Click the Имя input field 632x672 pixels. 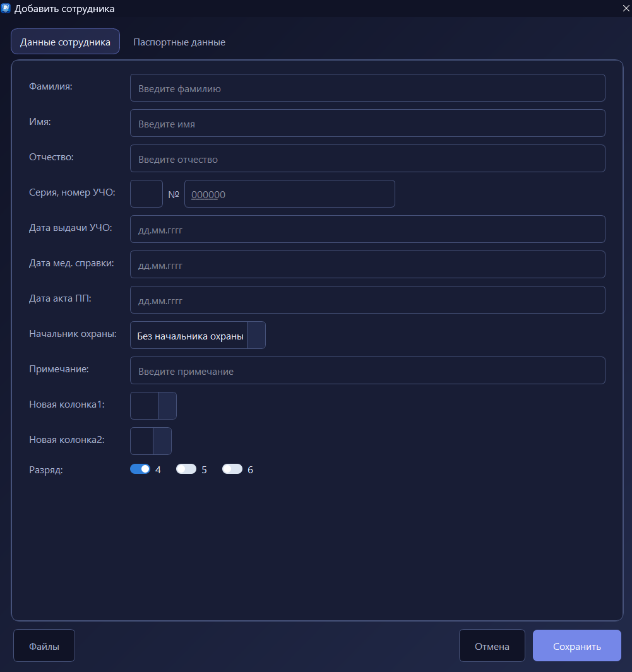(367, 123)
